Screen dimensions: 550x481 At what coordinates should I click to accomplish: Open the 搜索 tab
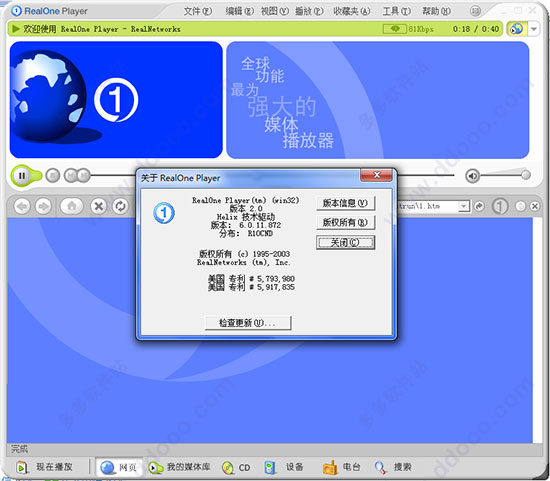pos(393,467)
